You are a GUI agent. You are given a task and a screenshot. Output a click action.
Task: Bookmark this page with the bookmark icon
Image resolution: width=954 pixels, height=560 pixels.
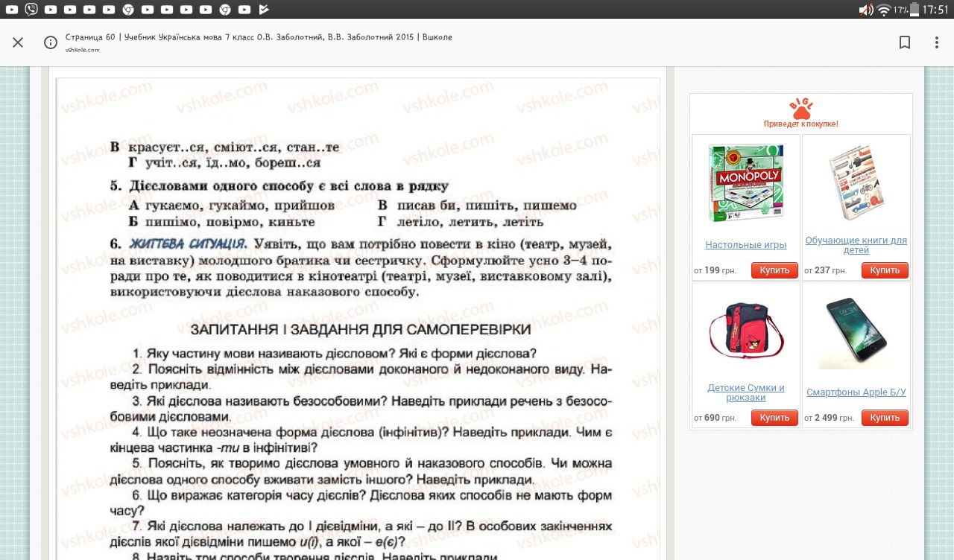pyautogui.click(x=905, y=42)
